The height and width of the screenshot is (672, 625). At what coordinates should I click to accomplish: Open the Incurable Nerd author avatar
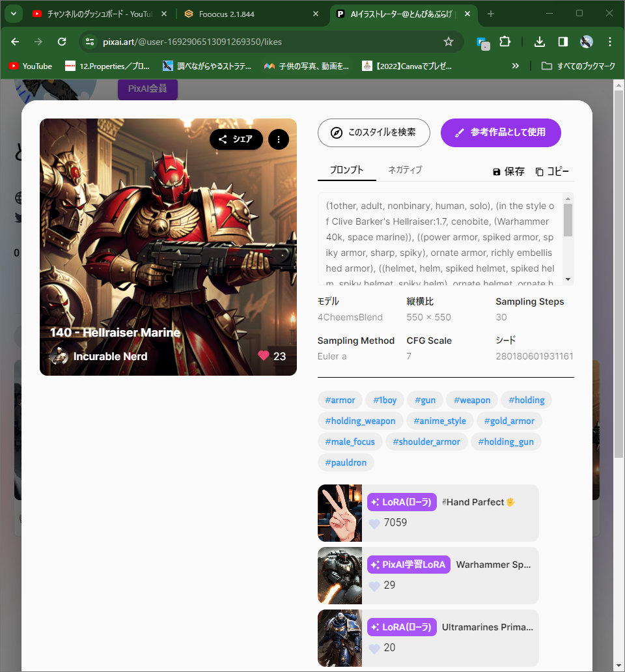pos(59,356)
